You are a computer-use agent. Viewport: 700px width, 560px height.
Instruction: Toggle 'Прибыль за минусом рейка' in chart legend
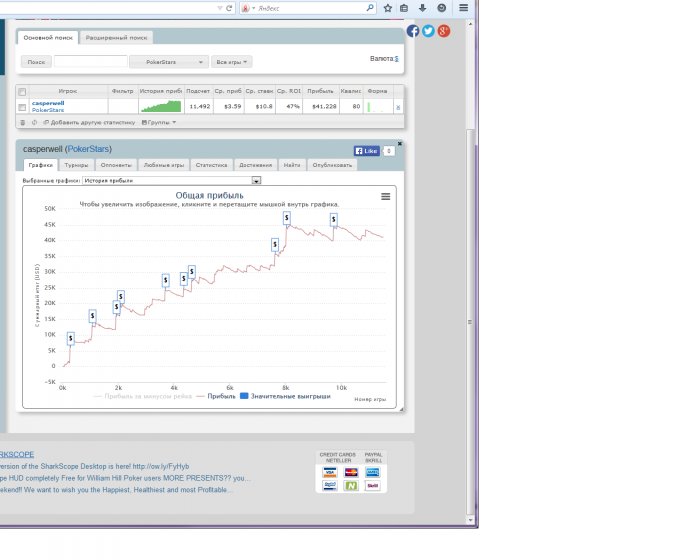point(143,396)
